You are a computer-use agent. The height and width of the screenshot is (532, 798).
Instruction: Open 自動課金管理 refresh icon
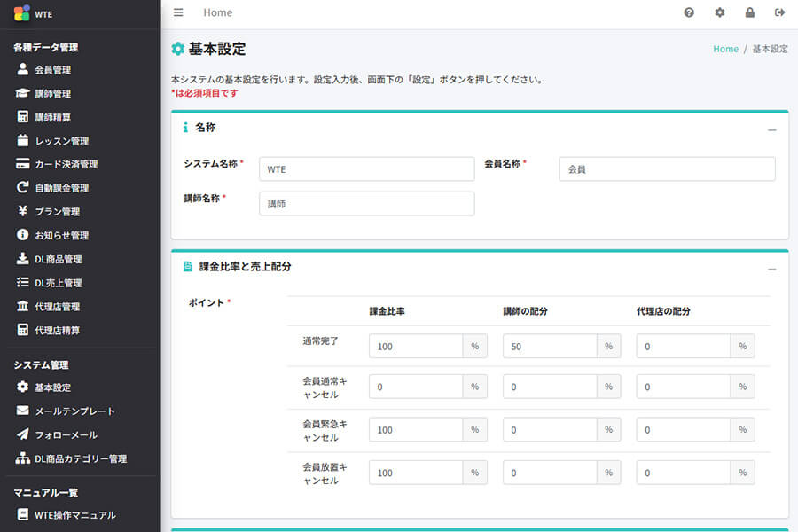click(22, 187)
